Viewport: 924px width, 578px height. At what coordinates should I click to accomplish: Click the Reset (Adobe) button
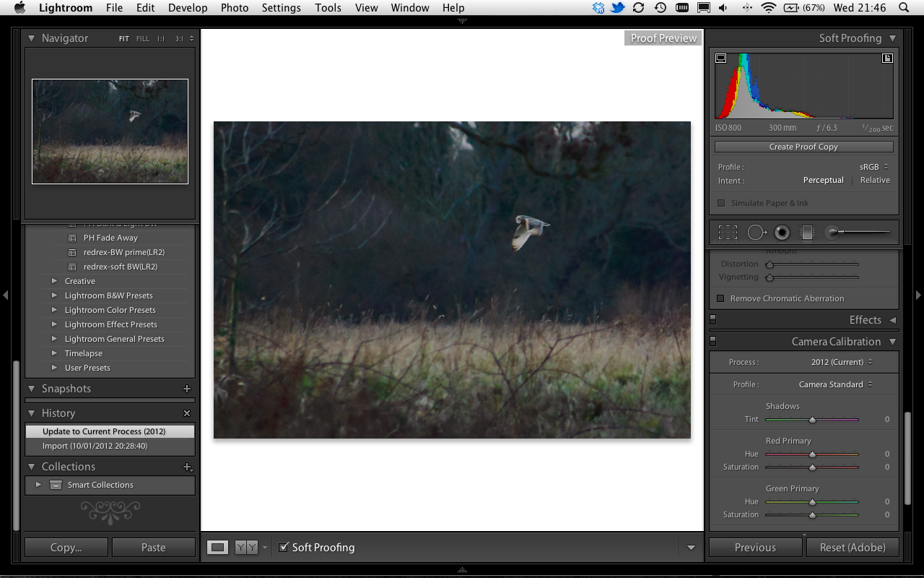click(853, 548)
